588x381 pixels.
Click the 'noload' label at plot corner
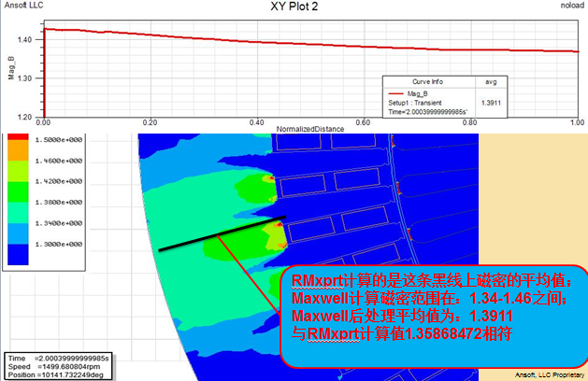572,6
